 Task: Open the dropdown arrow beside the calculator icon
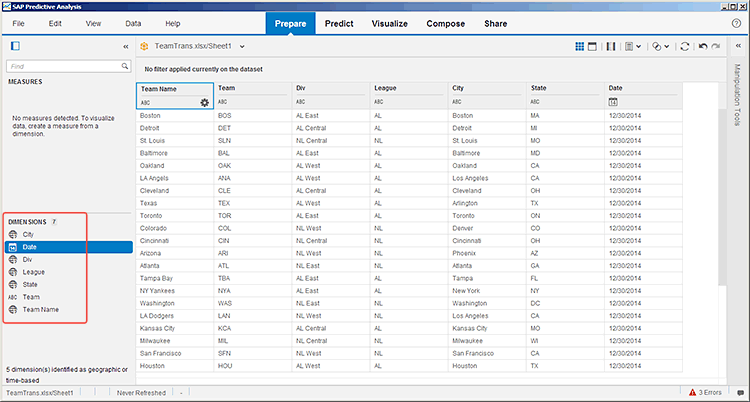pyautogui.click(x=639, y=46)
